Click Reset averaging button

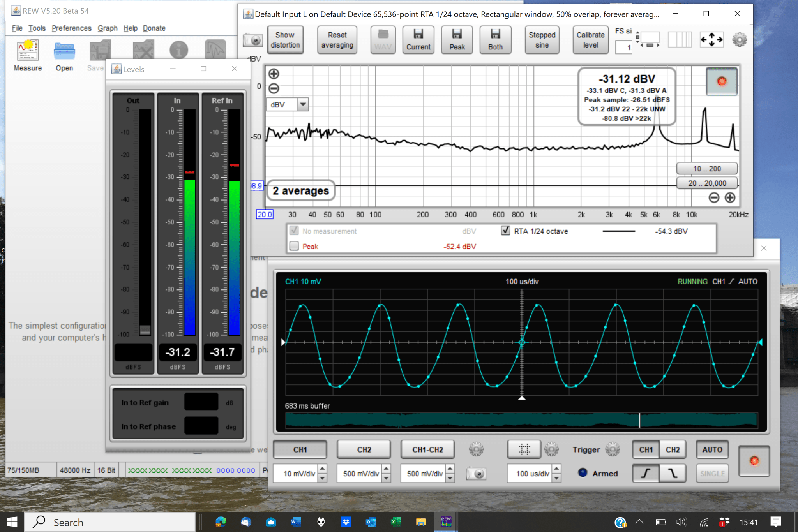click(337, 40)
